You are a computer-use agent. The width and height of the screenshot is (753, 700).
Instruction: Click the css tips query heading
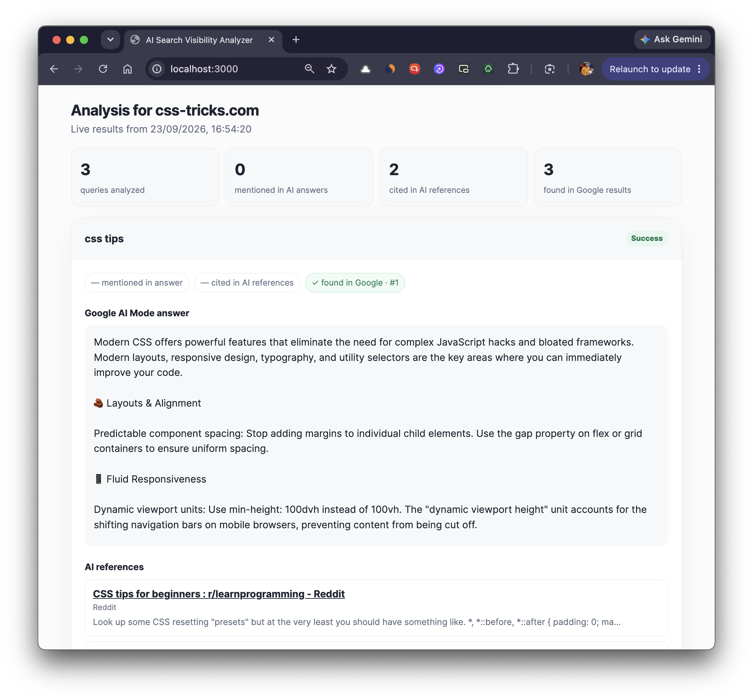104,239
